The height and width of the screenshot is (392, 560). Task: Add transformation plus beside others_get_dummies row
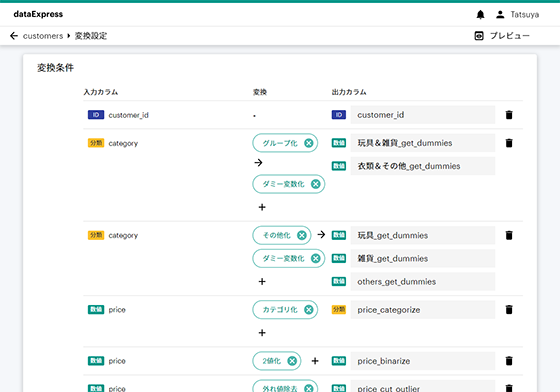(262, 281)
